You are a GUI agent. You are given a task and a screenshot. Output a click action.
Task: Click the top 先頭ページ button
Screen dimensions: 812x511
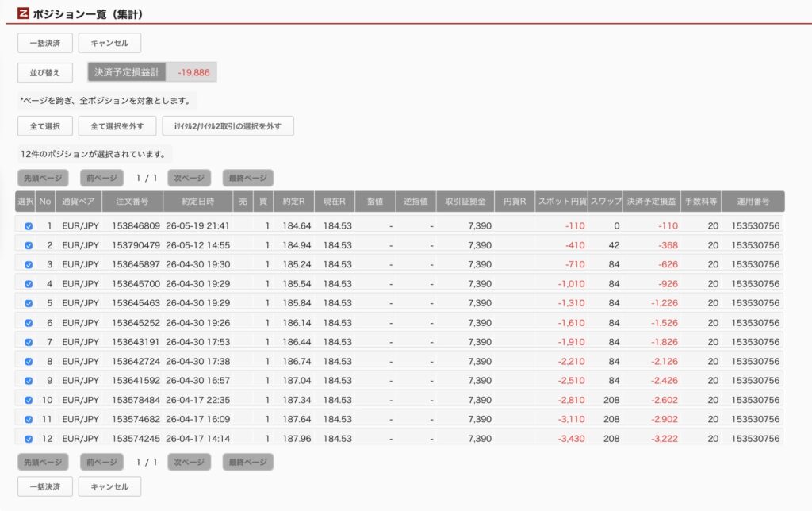click(x=43, y=178)
